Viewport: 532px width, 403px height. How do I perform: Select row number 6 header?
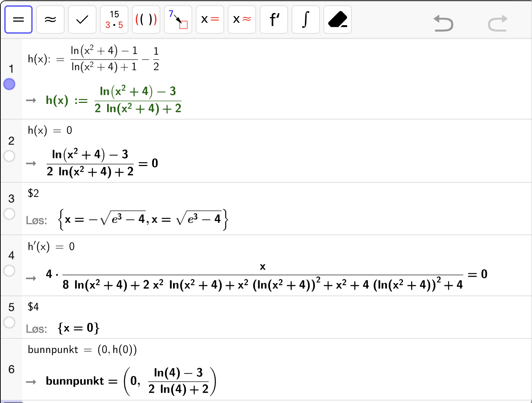[x=11, y=369]
